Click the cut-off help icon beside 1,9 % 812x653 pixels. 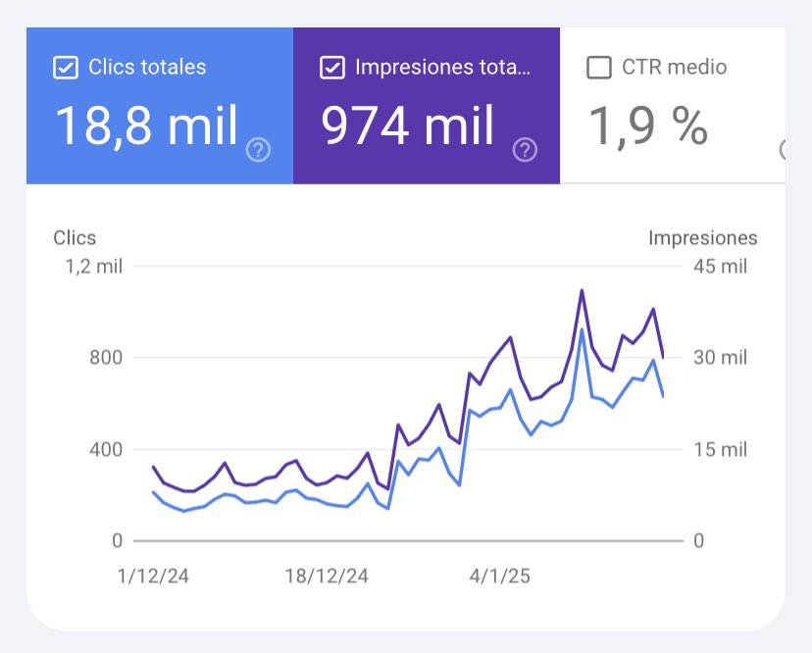tap(783, 150)
